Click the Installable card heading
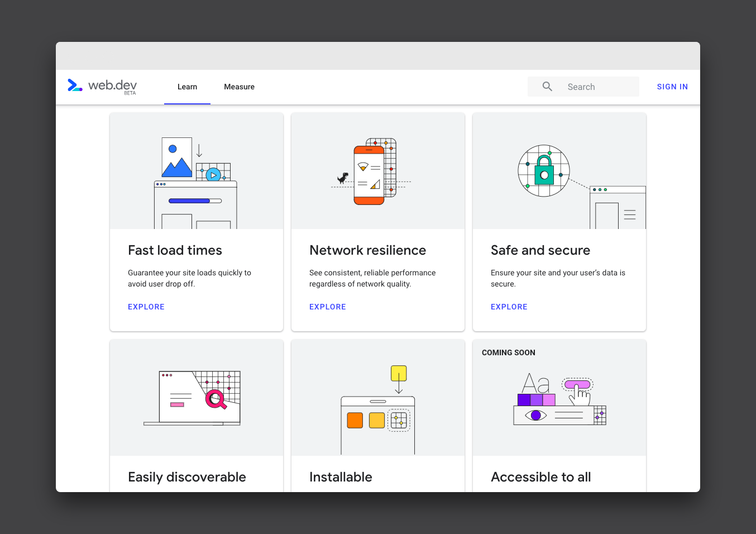 [x=341, y=477]
